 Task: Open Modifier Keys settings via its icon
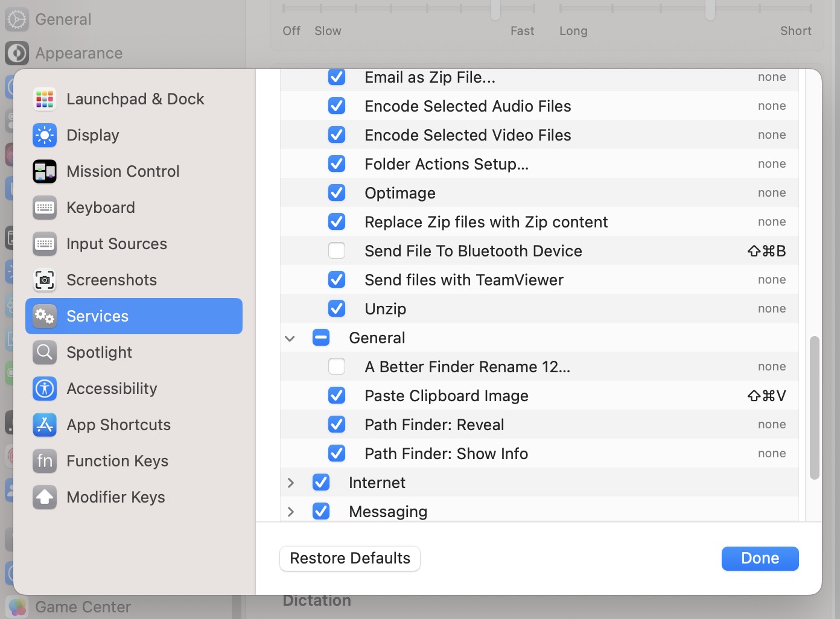(44, 497)
